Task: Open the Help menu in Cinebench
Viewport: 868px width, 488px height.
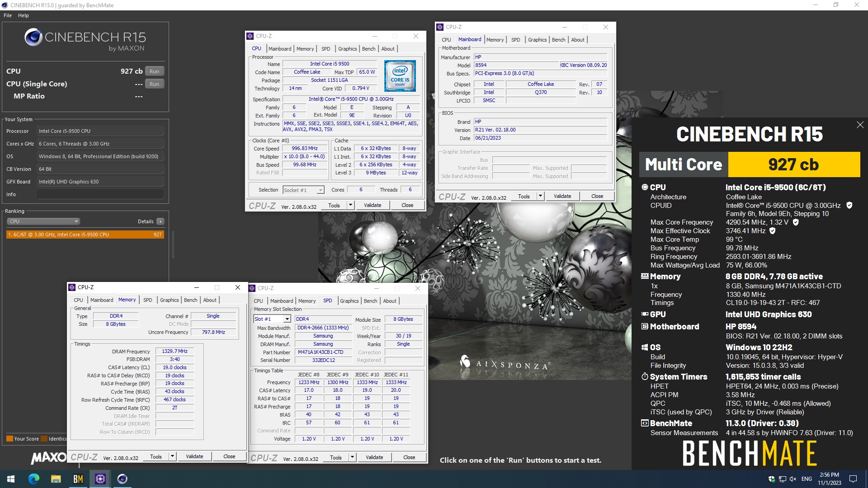Action: click(24, 15)
